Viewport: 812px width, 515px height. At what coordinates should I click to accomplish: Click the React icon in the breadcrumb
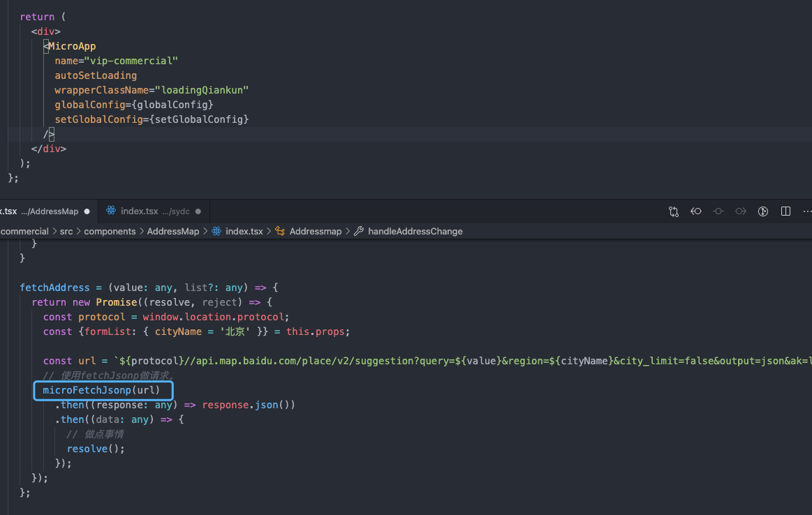click(216, 232)
